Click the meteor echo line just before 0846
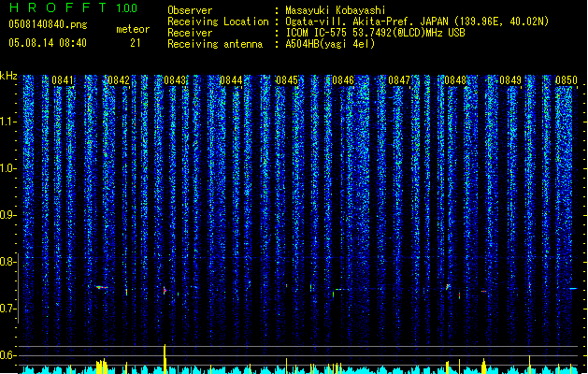The width and height of the screenshot is (588, 374). tap(338, 290)
